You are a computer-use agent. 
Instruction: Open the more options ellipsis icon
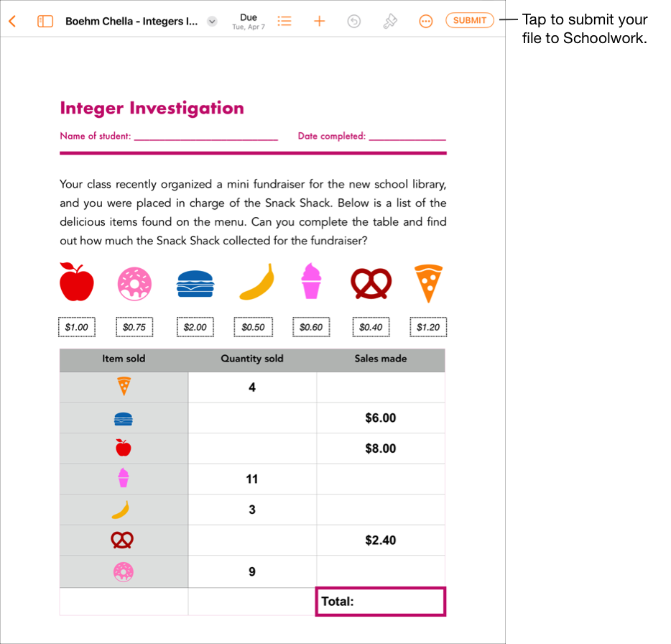pyautogui.click(x=426, y=21)
